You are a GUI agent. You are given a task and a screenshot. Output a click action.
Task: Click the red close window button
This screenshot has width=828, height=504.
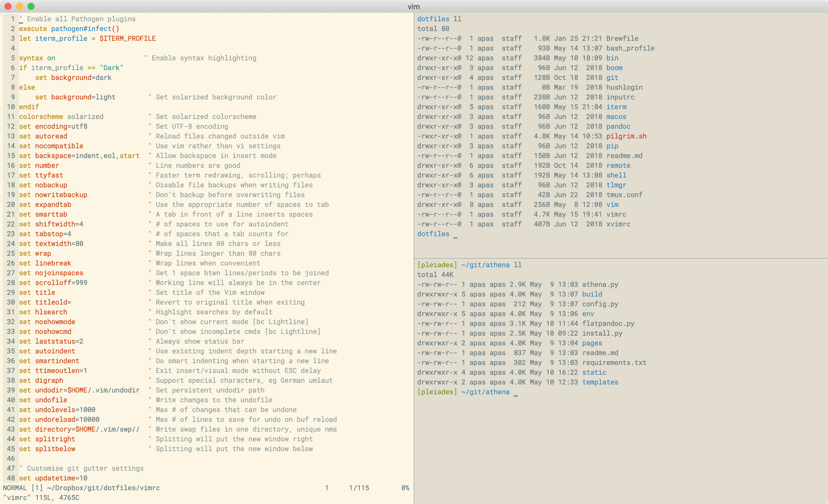(x=8, y=6)
